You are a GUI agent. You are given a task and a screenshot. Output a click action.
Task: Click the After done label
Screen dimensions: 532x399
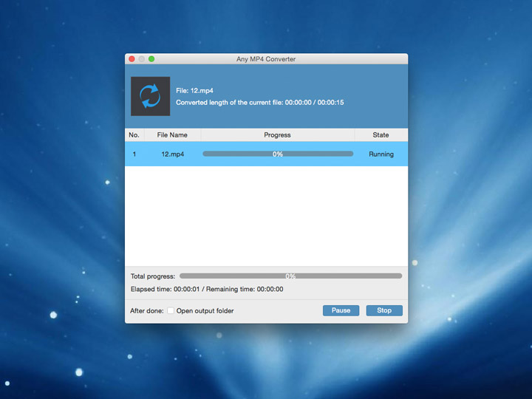tap(146, 311)
